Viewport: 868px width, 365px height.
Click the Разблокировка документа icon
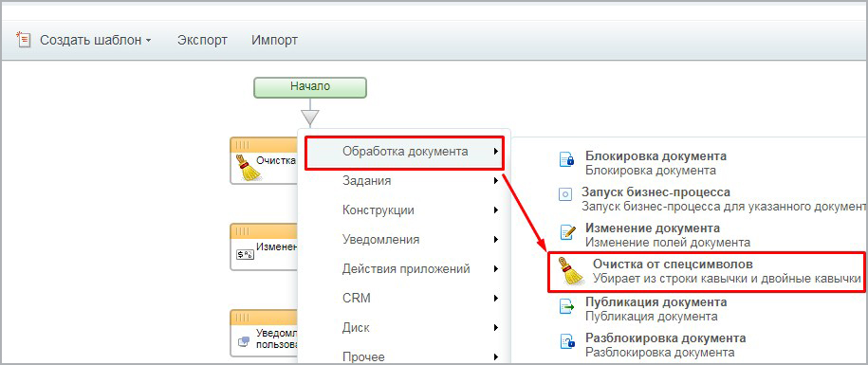click(x=566, y=340)
